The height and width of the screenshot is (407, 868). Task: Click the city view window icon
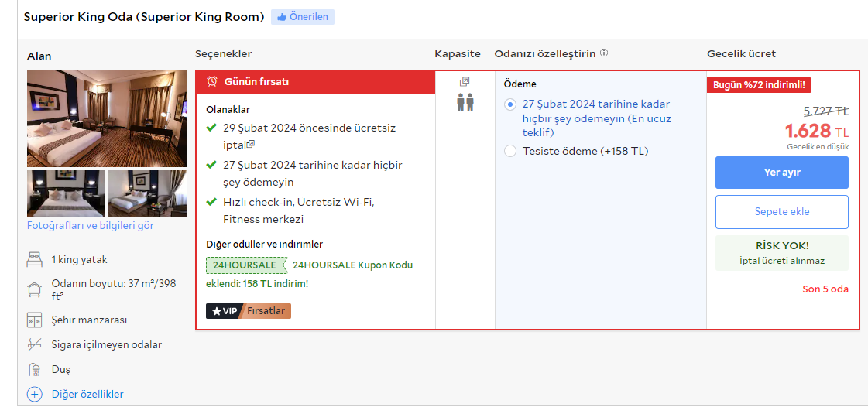[x=34, y=320]
